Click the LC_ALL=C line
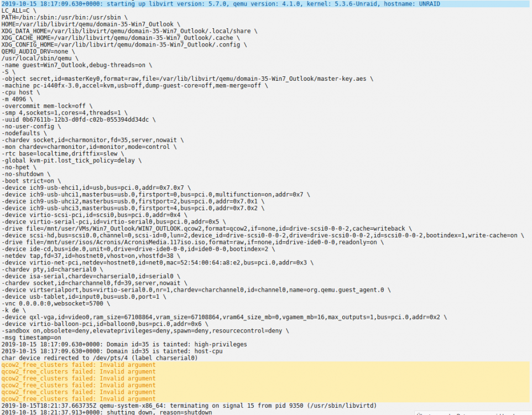 [x=19, y=11]
